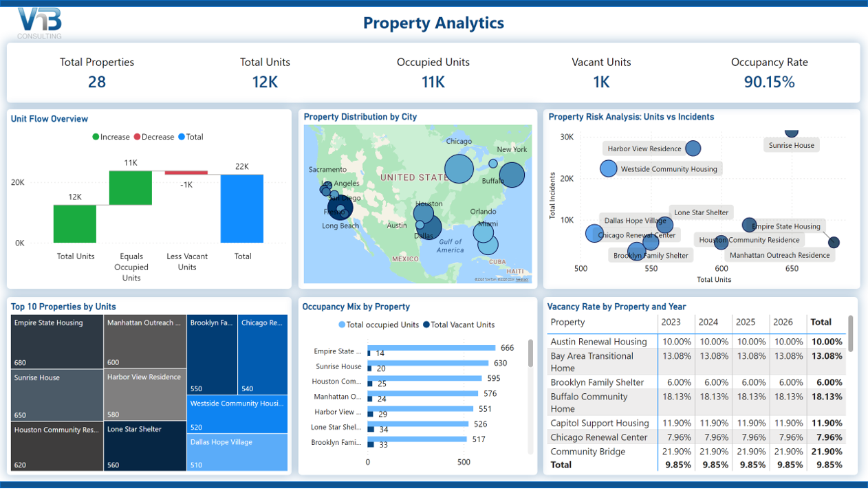Select Manhattan Outreach treemap tile

[146, 342]
